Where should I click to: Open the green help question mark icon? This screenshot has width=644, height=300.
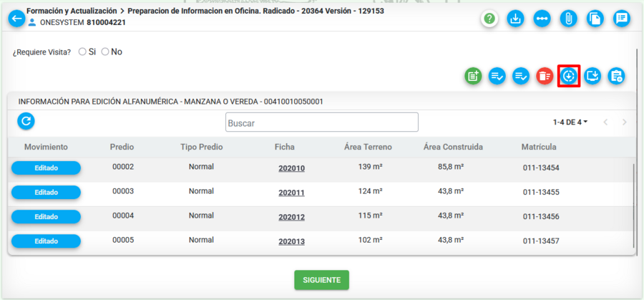coord(489,19)
